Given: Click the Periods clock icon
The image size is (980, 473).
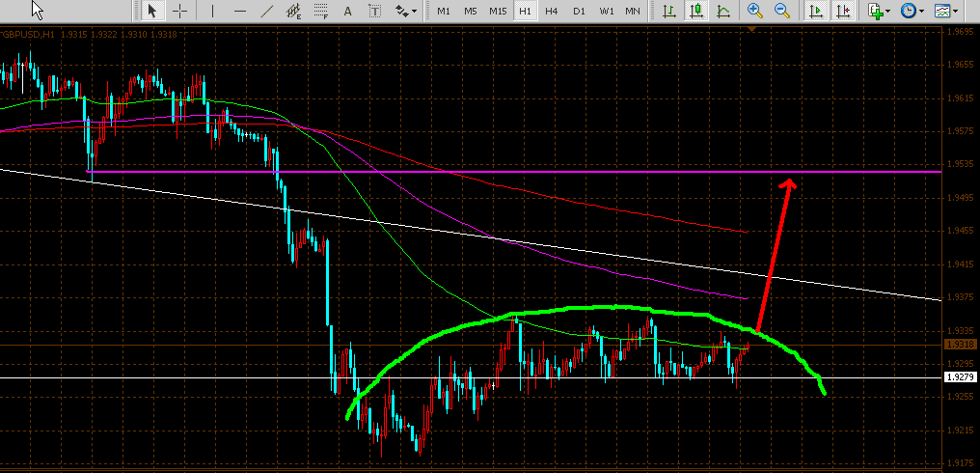Looking at the screenshot, I should point(908,11).
